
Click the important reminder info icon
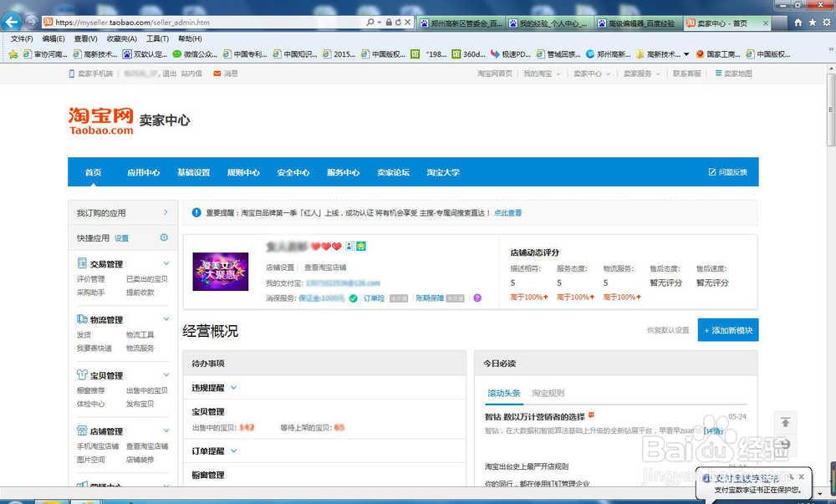[196, 212]
